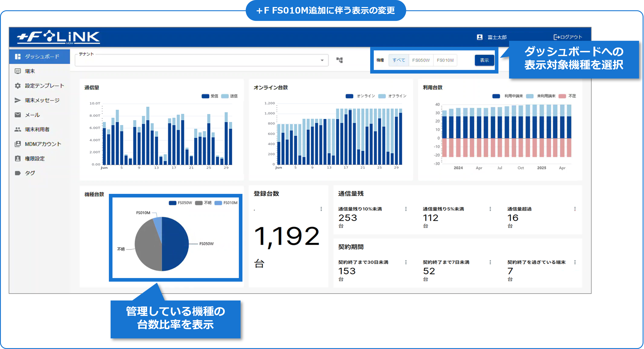Click the MDMアカウント icon in sidebar
644x349 pixels.
pos(17,144)
